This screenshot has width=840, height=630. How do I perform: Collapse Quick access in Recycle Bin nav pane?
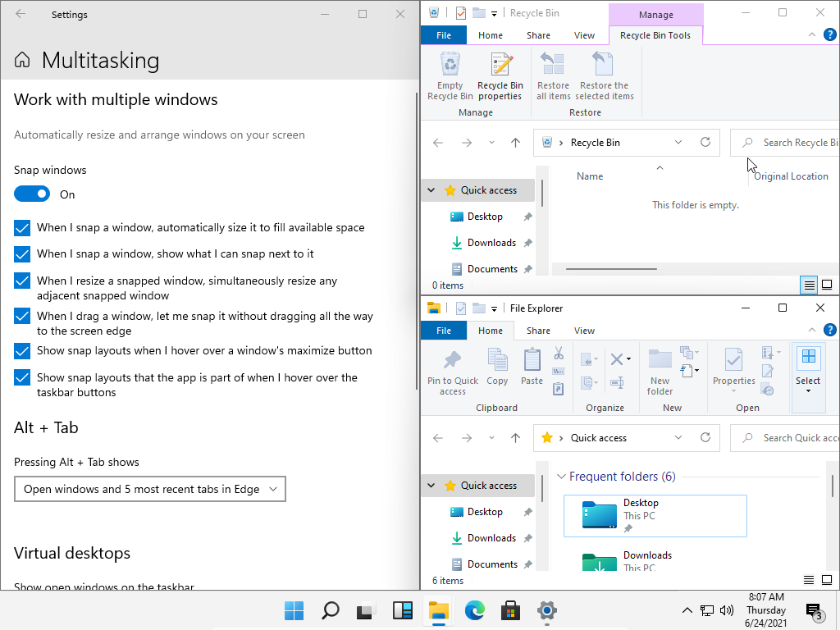431,190
